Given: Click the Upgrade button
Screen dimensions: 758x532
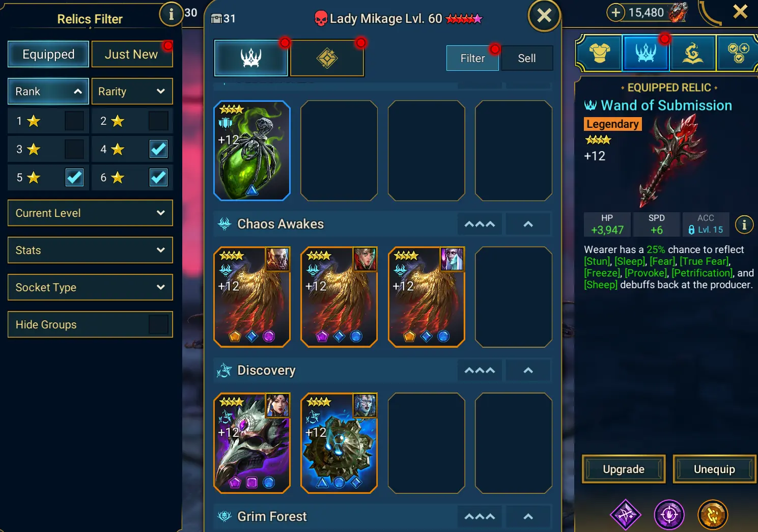Looking at the screenshot, I should (x=624, y=469).
